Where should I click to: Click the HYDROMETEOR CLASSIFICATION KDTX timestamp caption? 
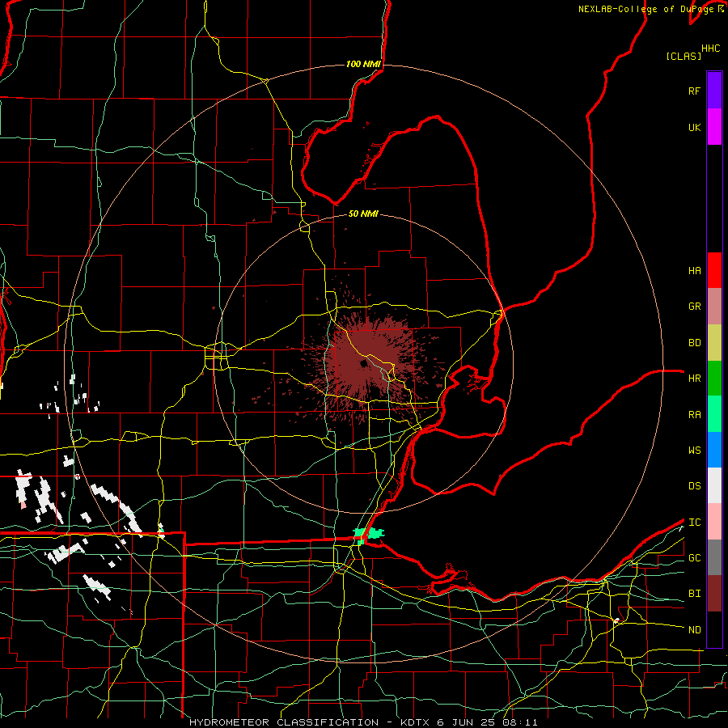tap(363, 722)
